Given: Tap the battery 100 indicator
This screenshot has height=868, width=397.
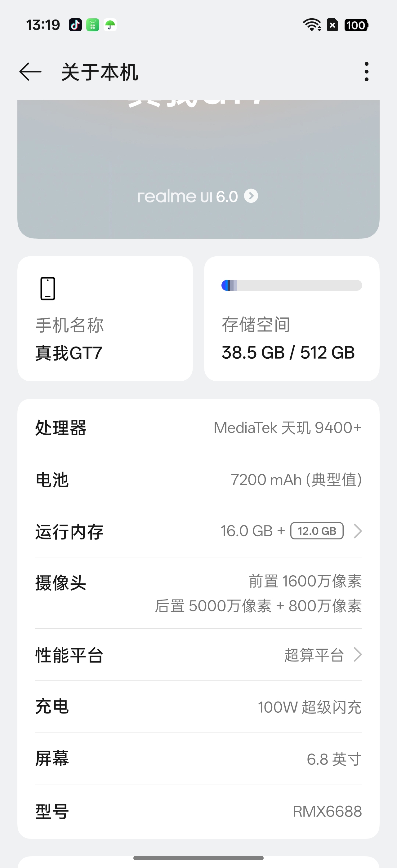Looking at the screenshot, I should [x=356, y=25].
